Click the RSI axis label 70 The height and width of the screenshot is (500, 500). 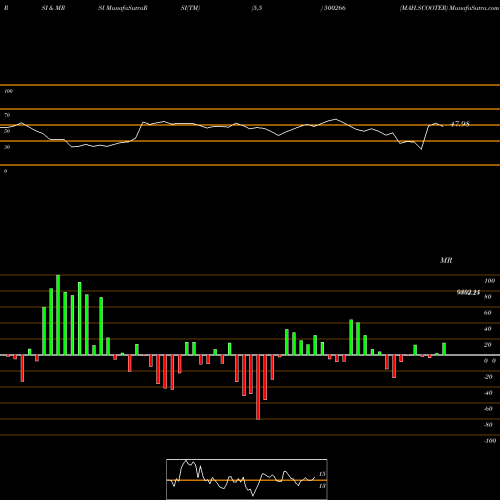[7, 115]
